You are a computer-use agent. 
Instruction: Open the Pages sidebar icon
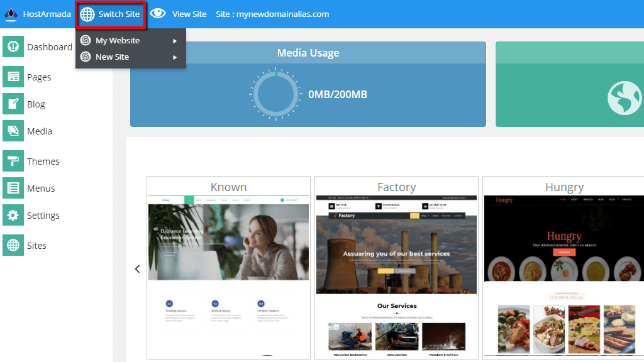point(13,77)
